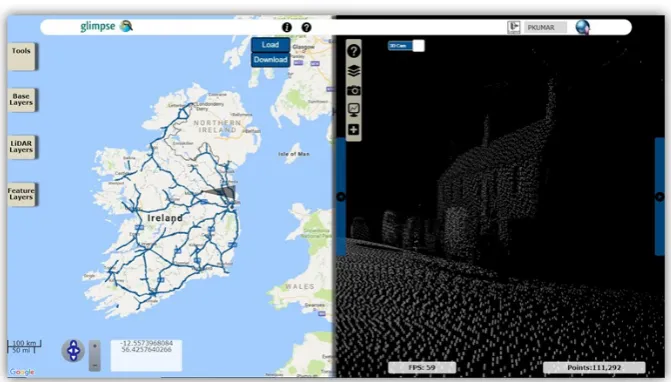Expand the left blue viewer side panel arrow

[x=341, y=197]
